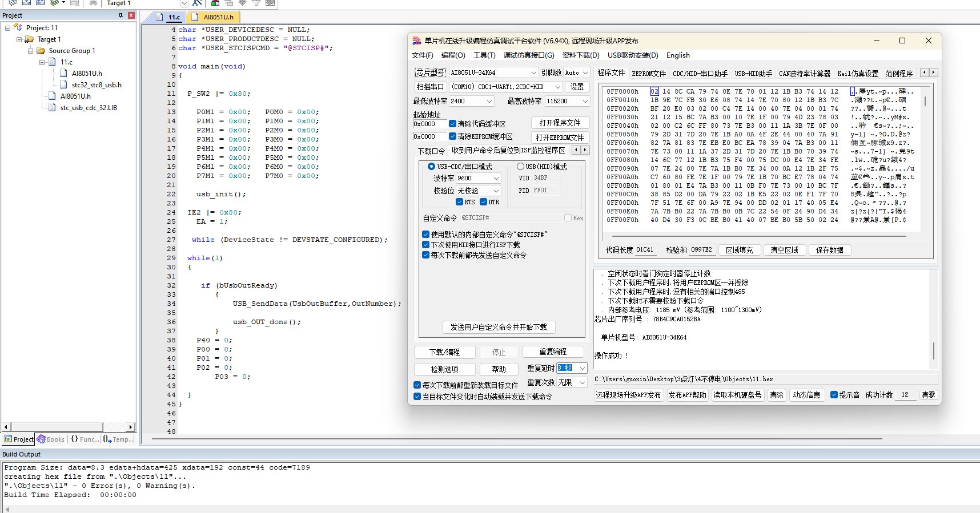Switch to the USB-HID助手 tab
Screen dimensions: 980x513
pyautogui.click(x=753, y=74)
